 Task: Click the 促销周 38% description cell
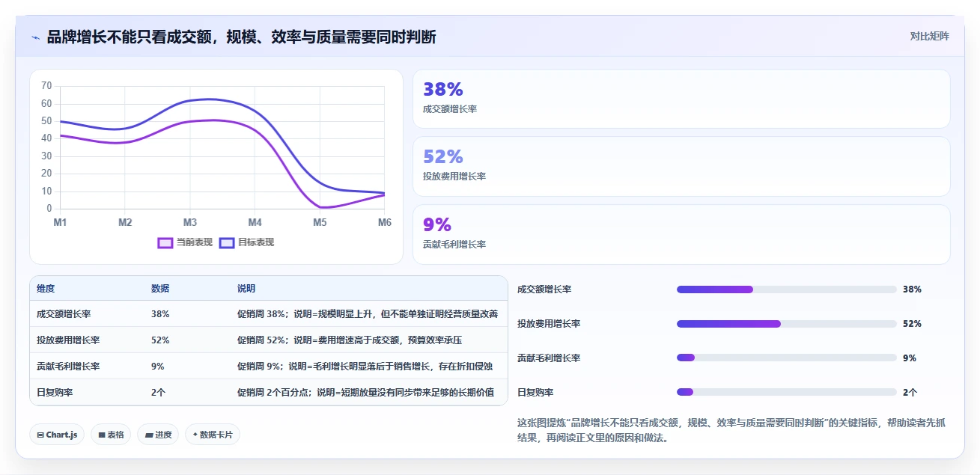[x=368, y=314]
